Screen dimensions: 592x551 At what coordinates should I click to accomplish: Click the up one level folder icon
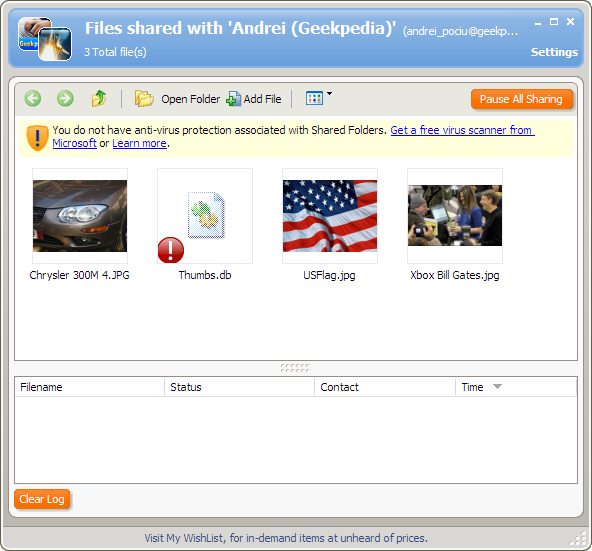click(99, 99)
